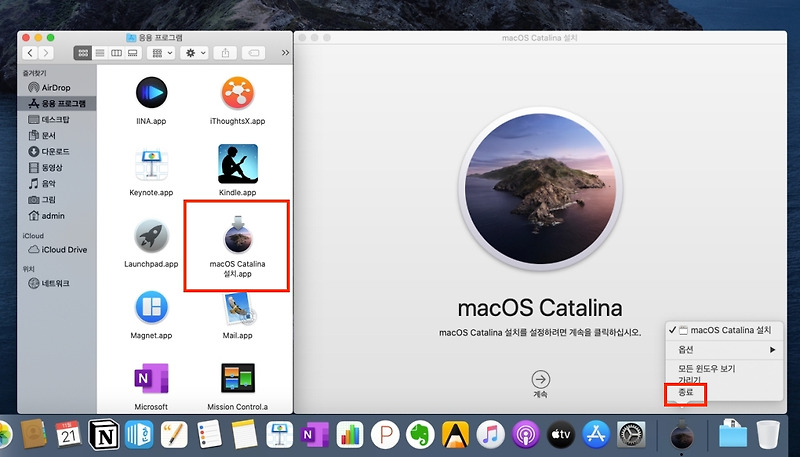
Task: Open the App Store from the Dock
Action: click(596, 435)
